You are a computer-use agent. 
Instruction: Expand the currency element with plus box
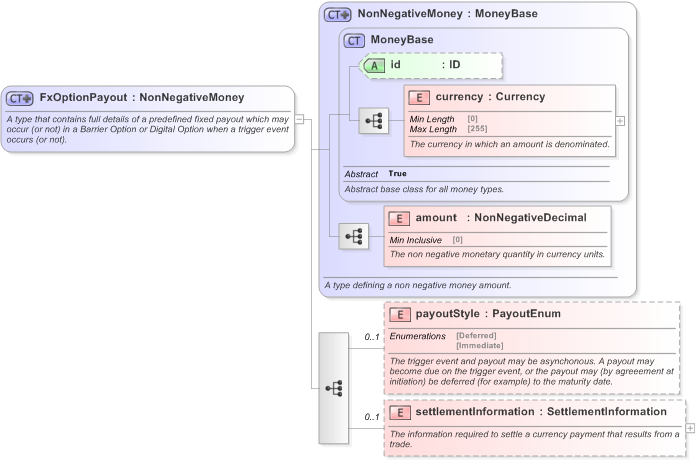[620, 121]
